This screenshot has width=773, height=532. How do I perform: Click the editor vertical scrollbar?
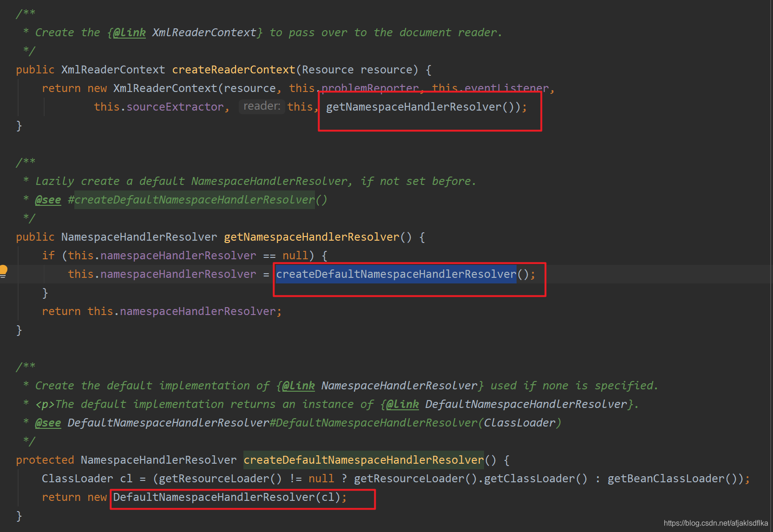[x=771, y=266]
